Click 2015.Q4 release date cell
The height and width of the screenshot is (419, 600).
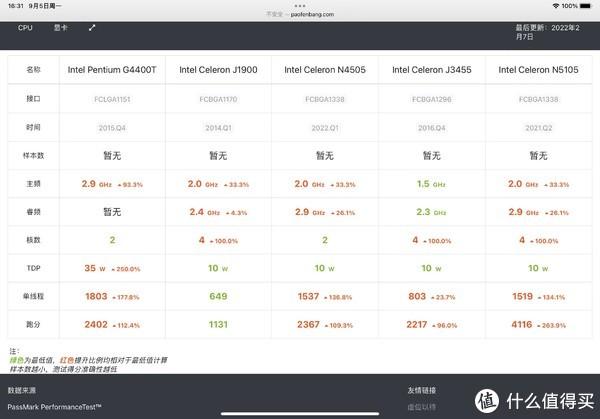point(112,128)
